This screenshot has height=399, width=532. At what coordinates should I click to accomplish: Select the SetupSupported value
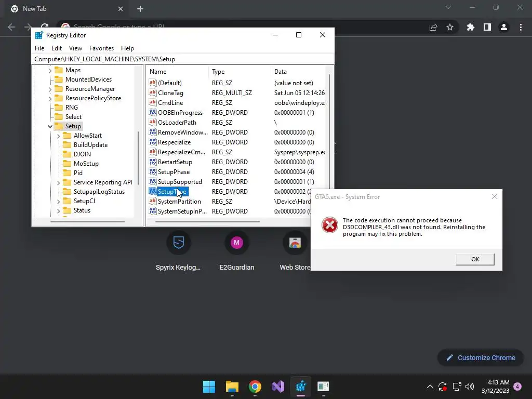click(x=180, y=181)
